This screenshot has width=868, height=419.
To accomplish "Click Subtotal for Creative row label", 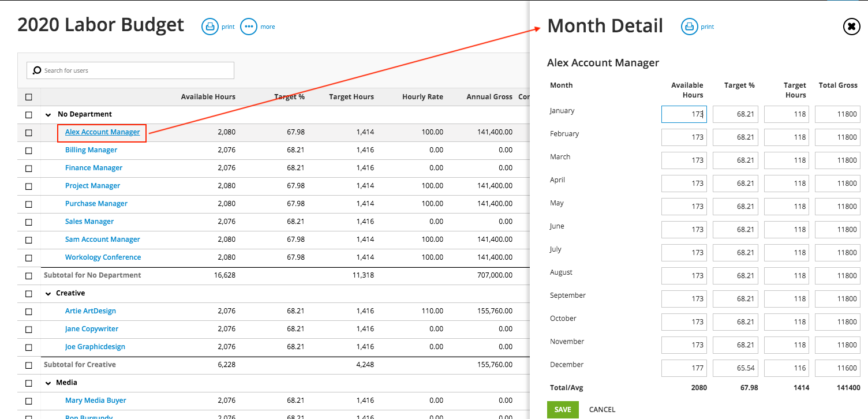I will click(80, 365).
